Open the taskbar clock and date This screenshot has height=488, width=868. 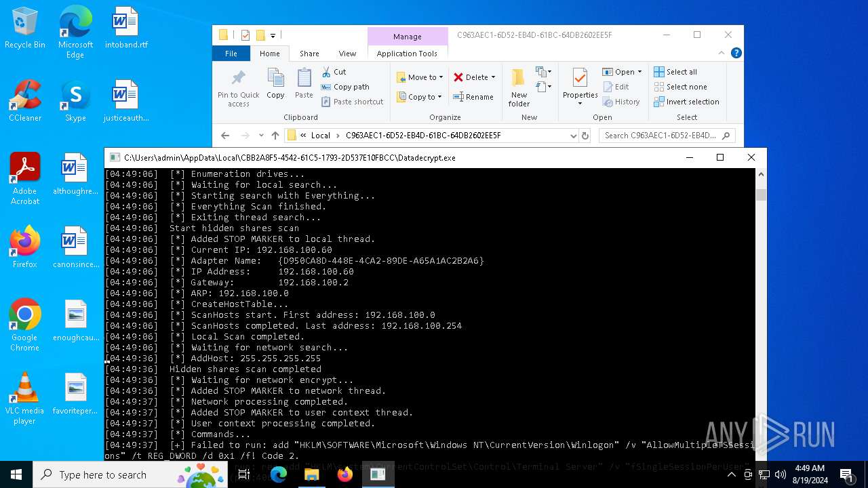809,474
